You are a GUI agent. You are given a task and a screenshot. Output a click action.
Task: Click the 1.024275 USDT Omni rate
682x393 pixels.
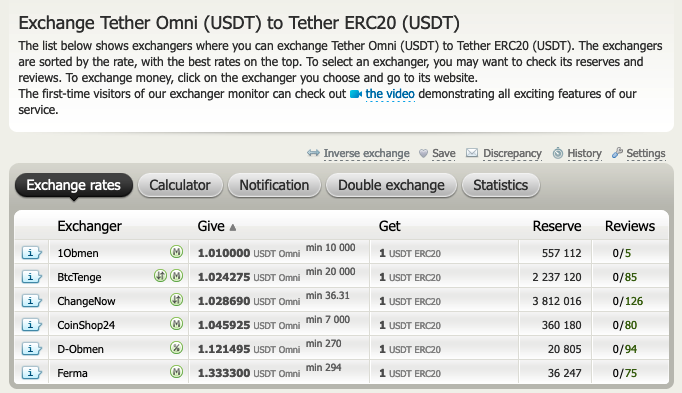(249, 277)
